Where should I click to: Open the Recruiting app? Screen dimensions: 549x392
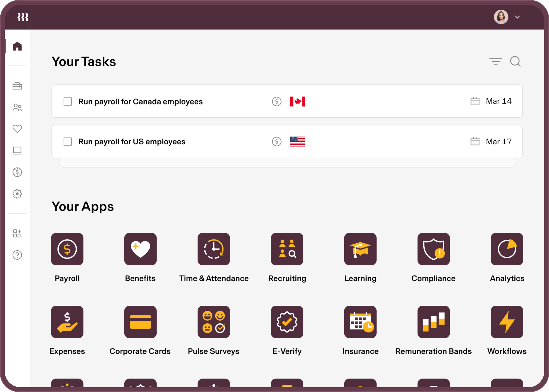click(x=287, y=249)
